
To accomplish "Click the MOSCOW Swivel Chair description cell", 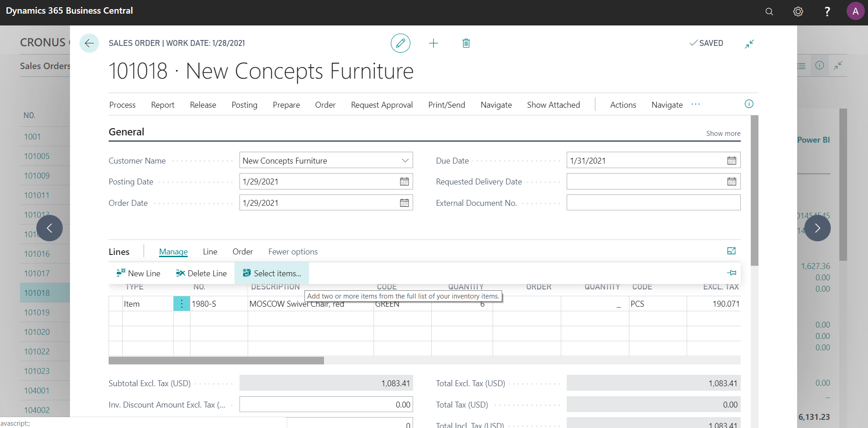I will click(310, 304).
